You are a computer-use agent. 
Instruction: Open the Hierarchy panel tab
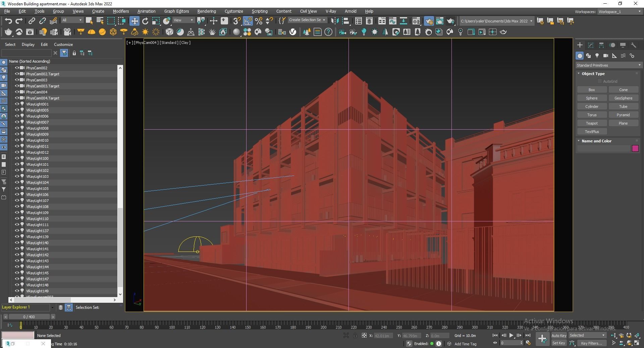pos(601,45)
